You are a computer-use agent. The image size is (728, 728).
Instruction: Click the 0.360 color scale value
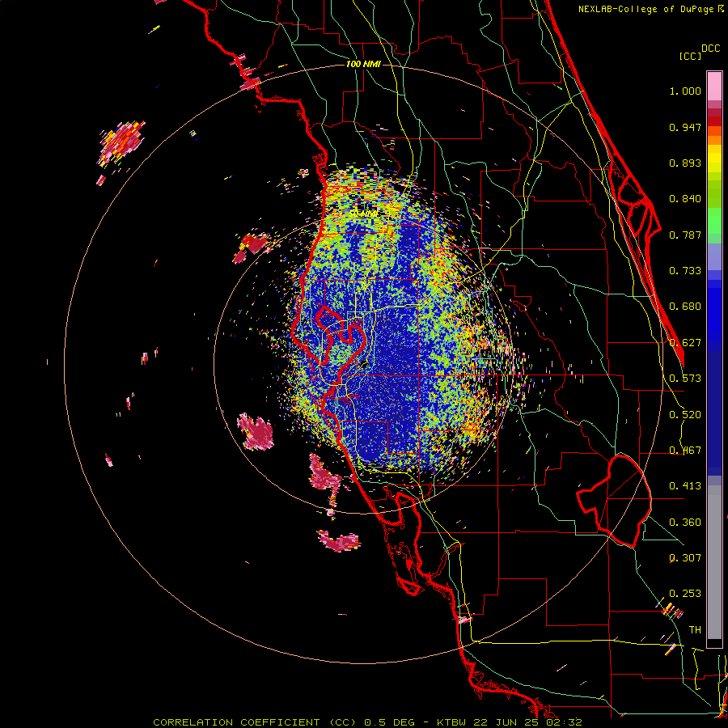click(x=685, y=523)
